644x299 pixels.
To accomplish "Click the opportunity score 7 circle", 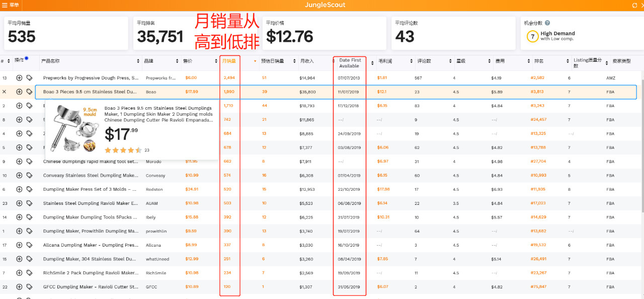I will point(532,37).
